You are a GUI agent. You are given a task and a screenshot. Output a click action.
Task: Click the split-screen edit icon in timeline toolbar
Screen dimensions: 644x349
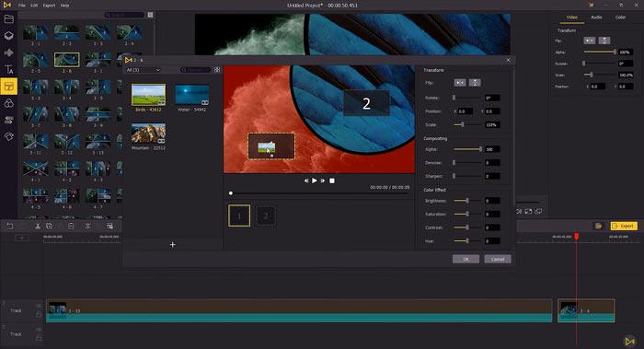coord(109,227)
